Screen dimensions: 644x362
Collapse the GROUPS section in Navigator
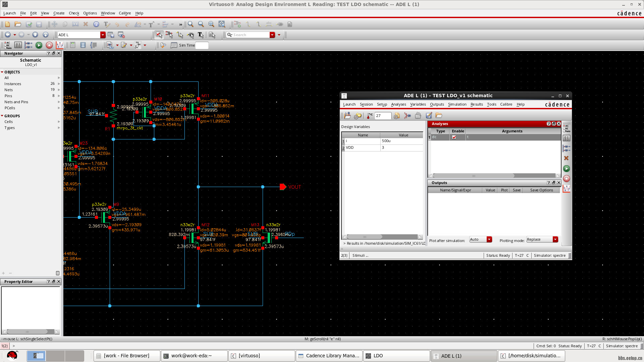2,116
